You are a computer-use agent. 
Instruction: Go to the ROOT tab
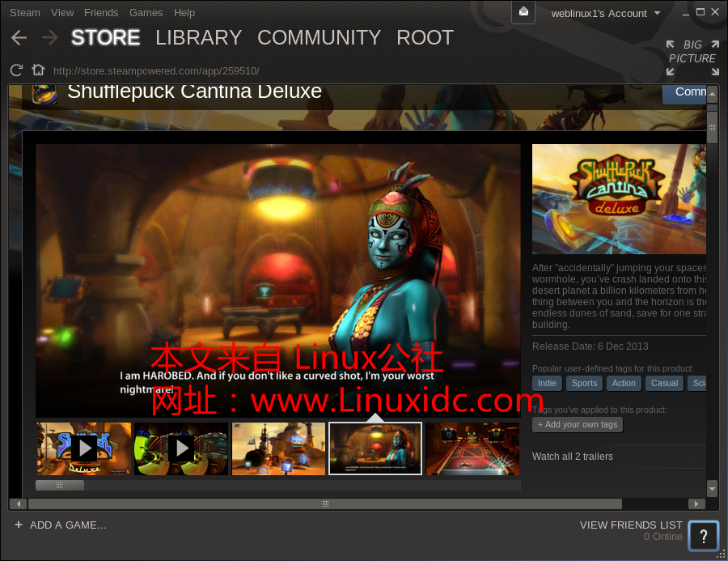coord(425,38)
